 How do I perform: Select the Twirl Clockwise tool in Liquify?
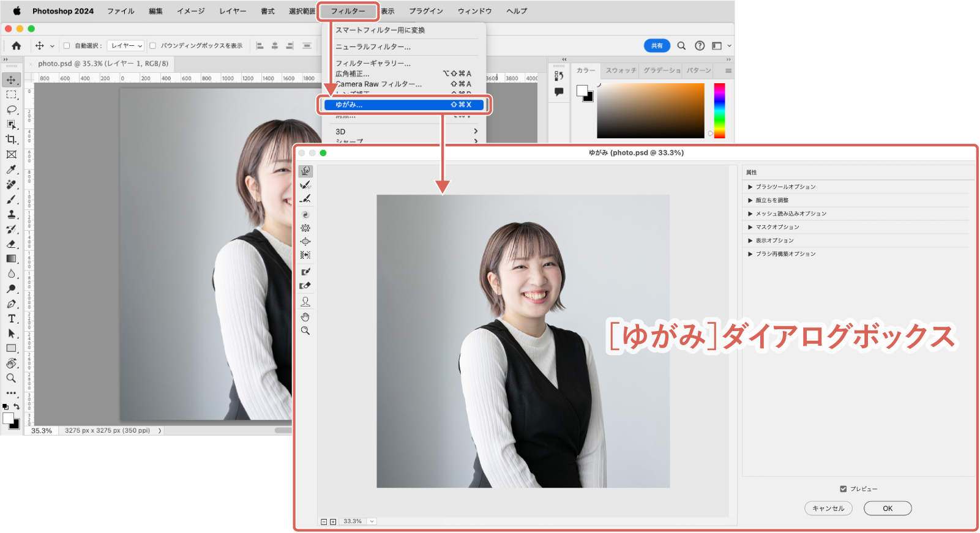(305, 215)
